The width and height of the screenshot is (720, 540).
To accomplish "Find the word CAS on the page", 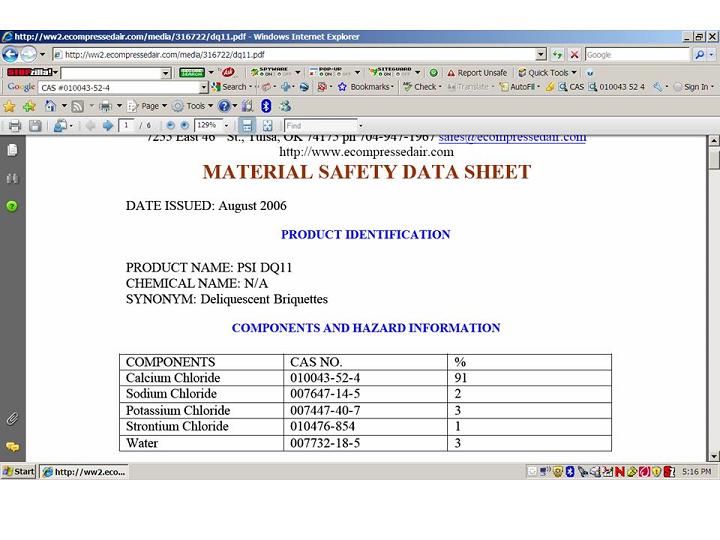I will coord(571,87).
